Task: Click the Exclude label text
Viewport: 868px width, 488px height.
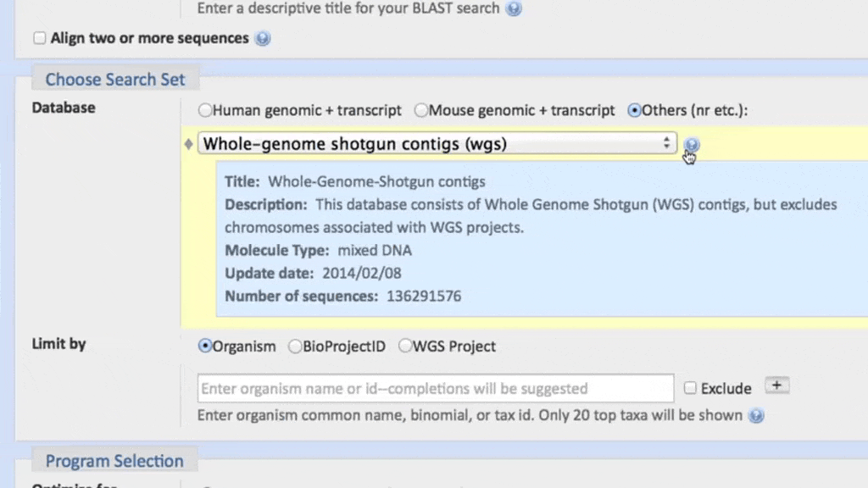Action: [x=726, y=389]
